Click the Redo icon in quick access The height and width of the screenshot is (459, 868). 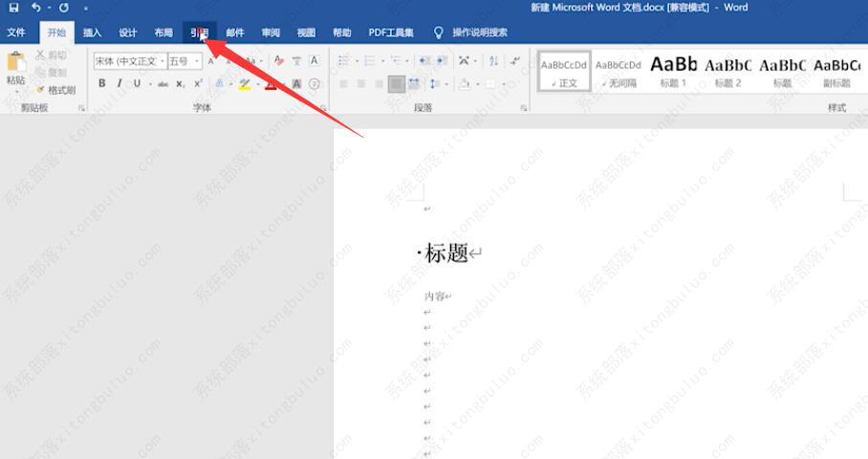[63, 8]
